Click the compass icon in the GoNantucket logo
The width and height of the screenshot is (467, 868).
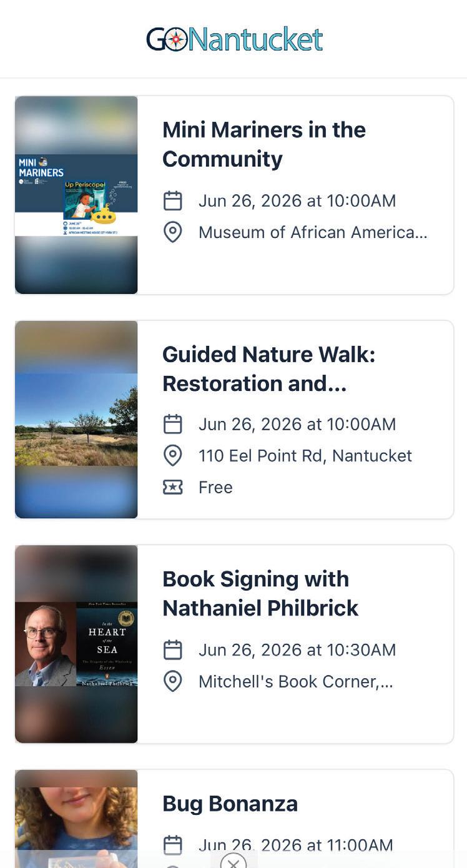click(x=176, y=40)
